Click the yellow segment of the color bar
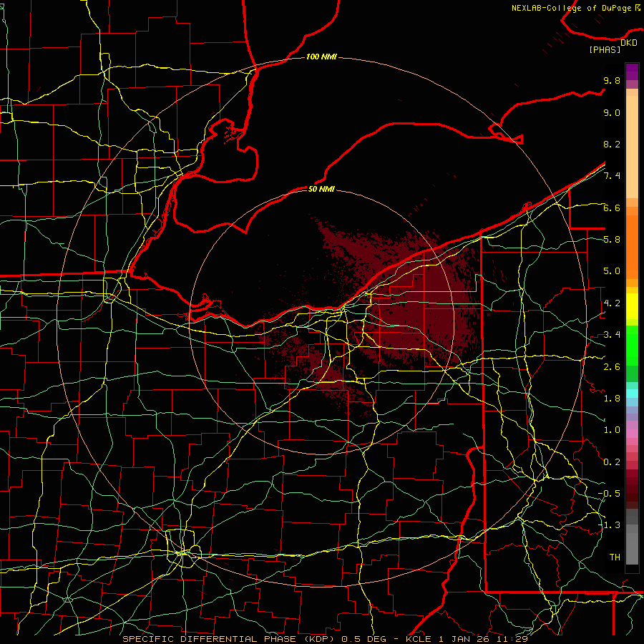Screen dimensions: 644x644 632,306
